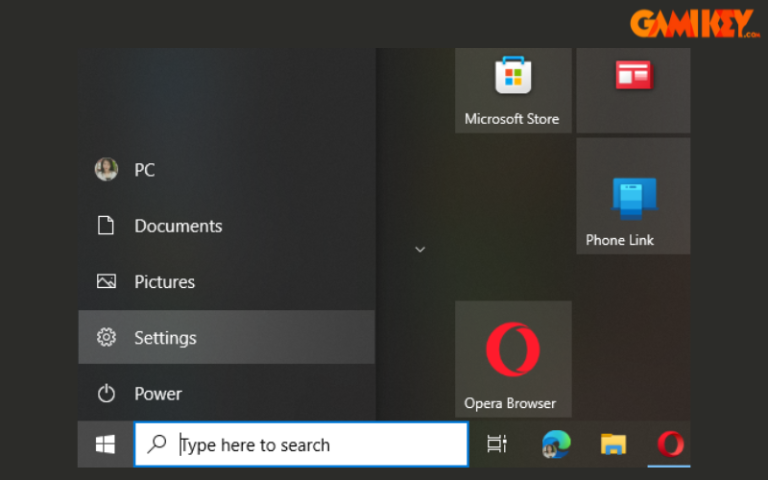
Task: Click the Type here to search box
Action: [x=301, y=444]
